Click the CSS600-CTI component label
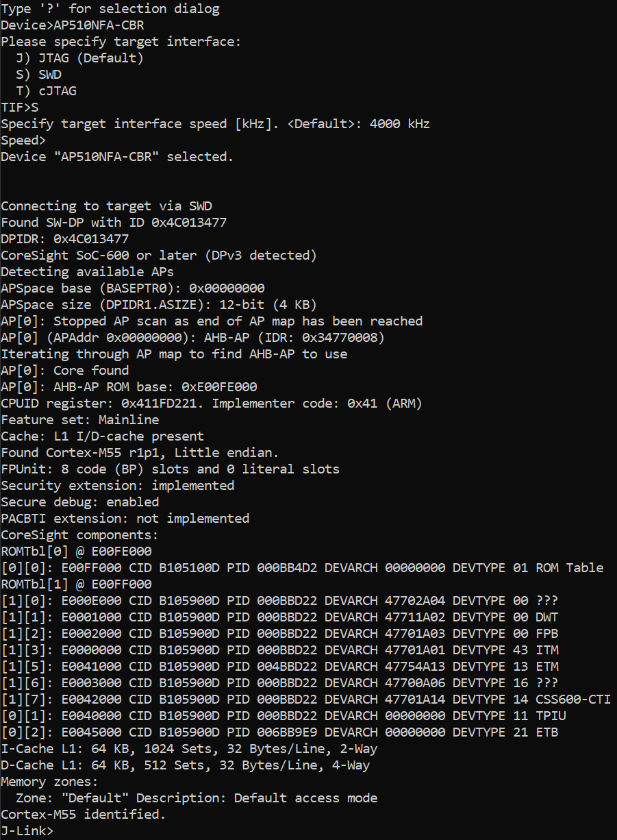This screenshot has height=840, width=617. coord(573,700)
